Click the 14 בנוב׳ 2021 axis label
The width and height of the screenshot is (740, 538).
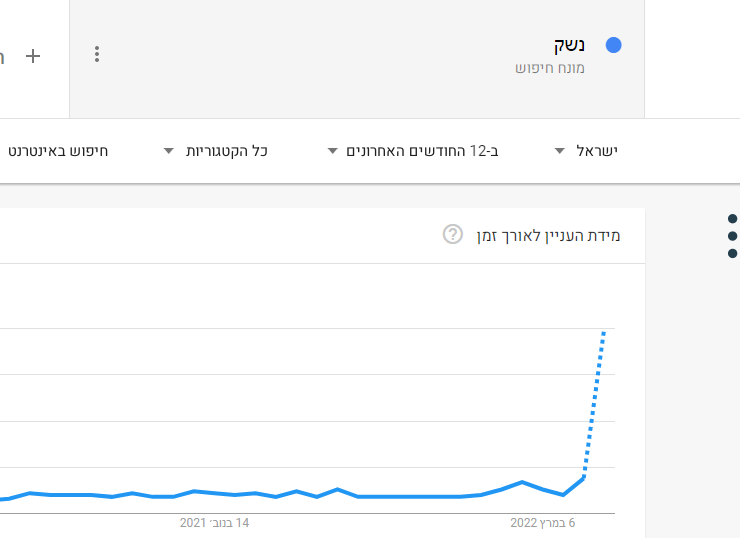pyautogui.click(x=214, y=522)
